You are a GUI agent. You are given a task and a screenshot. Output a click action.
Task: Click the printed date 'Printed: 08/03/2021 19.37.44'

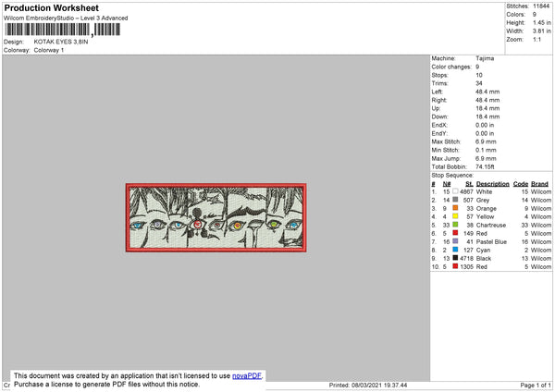pos(368,385)
